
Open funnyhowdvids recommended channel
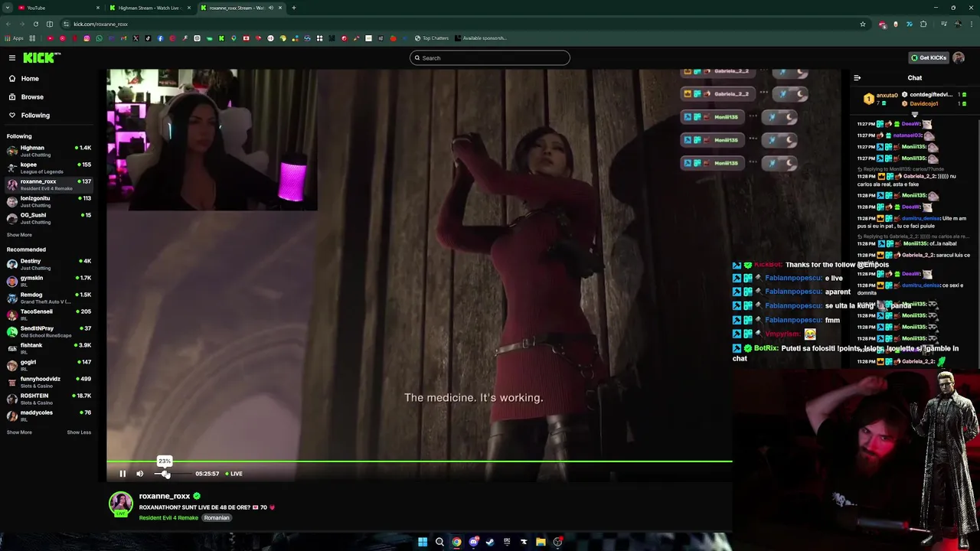(x=47, y=382)
